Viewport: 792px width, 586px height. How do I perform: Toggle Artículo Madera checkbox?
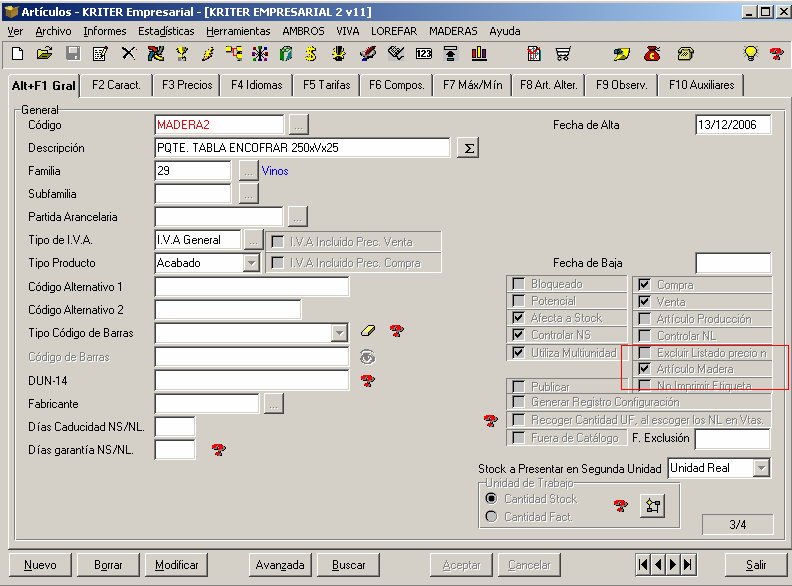[x=644, y=368]
